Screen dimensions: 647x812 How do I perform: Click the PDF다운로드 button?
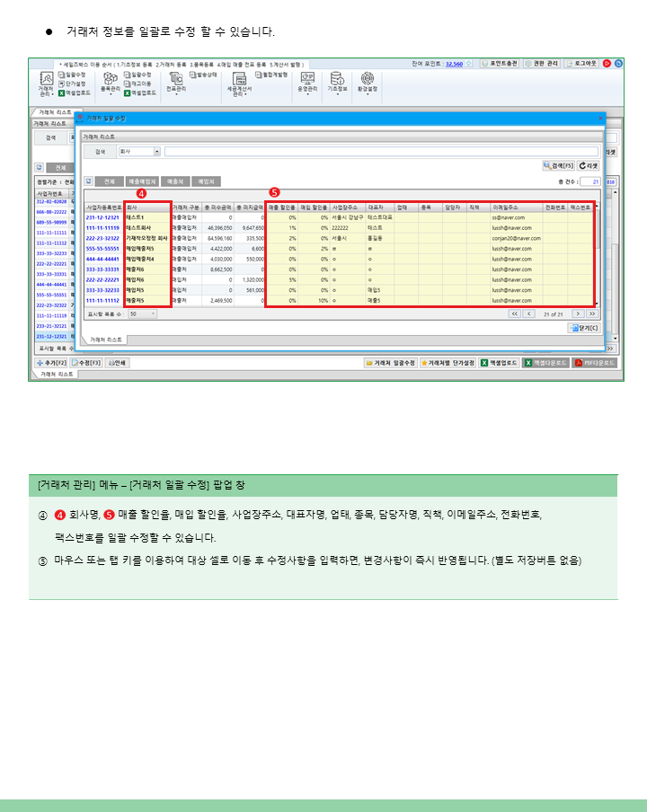pyautogui.click(x=595, y=363)
